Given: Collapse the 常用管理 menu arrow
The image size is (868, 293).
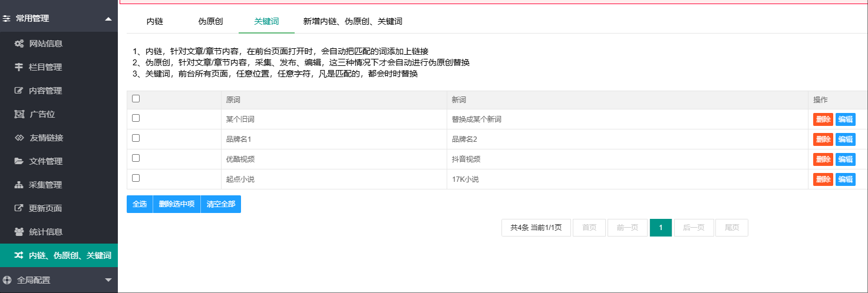Looking at the screenshot, I should [108, 19].
